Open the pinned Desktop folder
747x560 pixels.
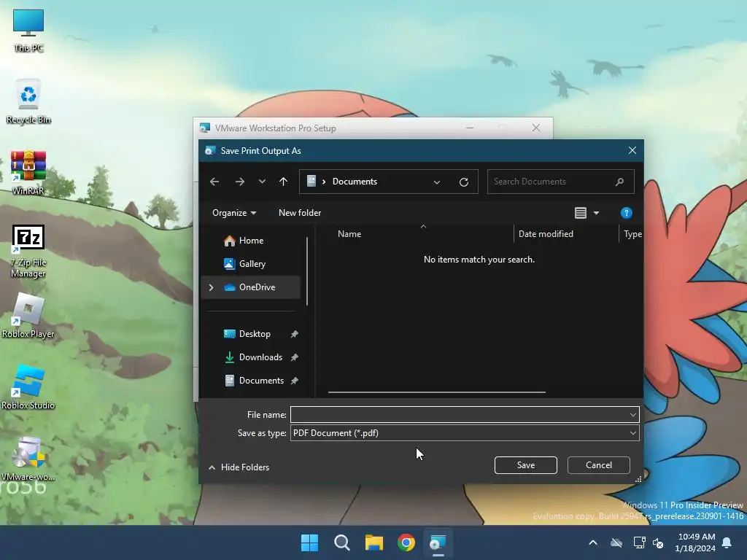(255, 334)
